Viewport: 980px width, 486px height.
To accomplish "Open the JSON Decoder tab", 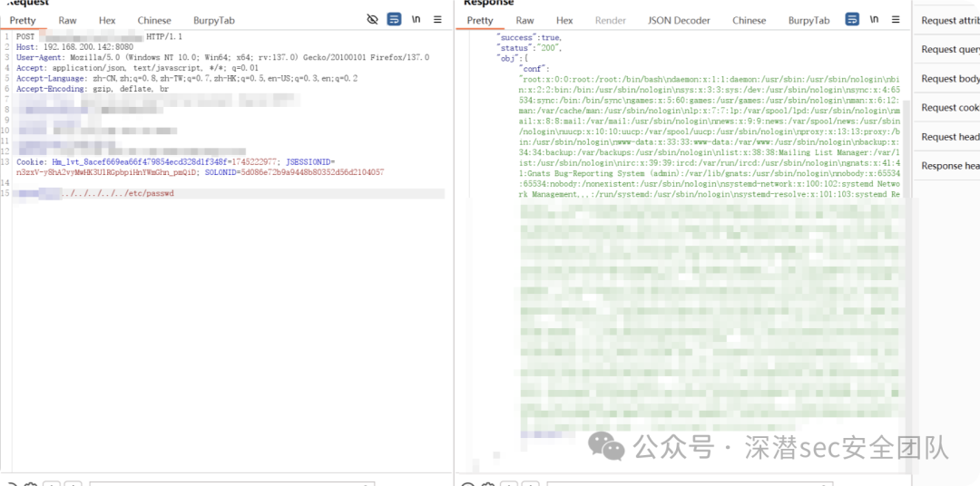I will point(679,21).
